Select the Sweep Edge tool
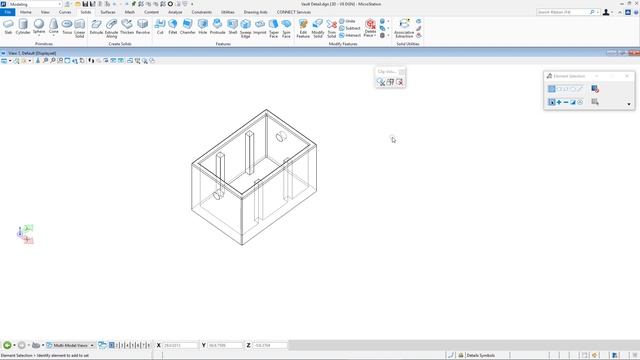Viewport: 640px width, 360px height. click(x=246, y=29)
